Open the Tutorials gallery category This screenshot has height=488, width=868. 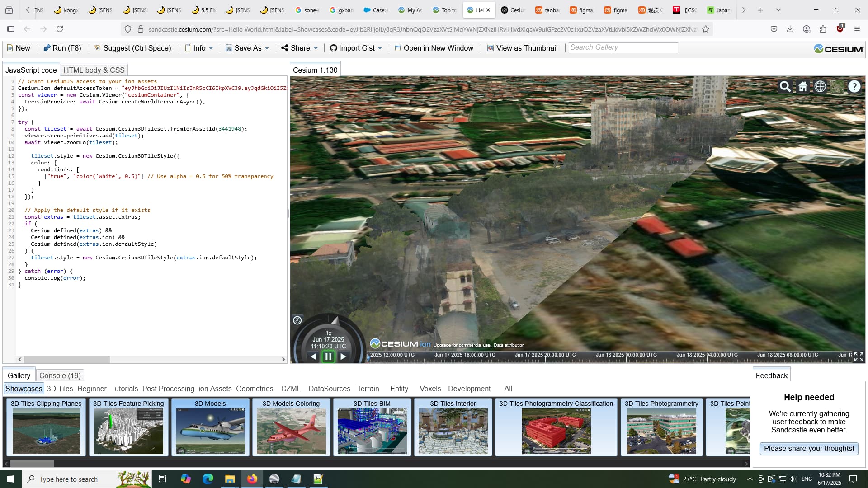click(124, 389)
